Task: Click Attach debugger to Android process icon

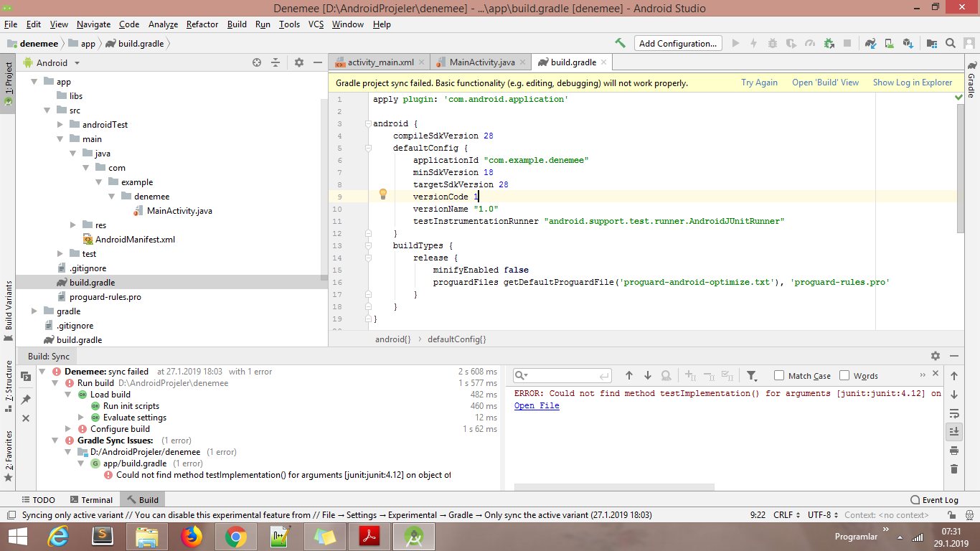Action: pos(829,43)
